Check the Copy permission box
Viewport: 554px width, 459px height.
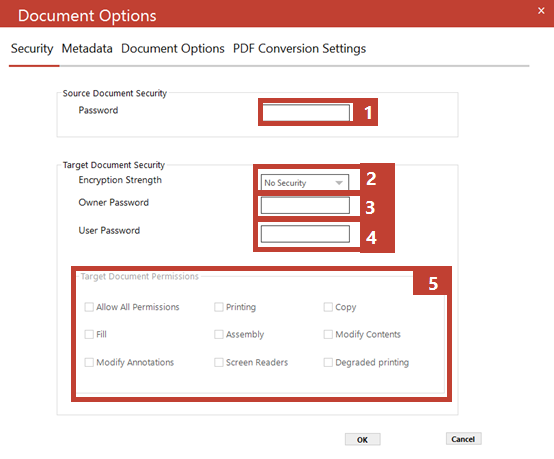click(x=328, y=307)
